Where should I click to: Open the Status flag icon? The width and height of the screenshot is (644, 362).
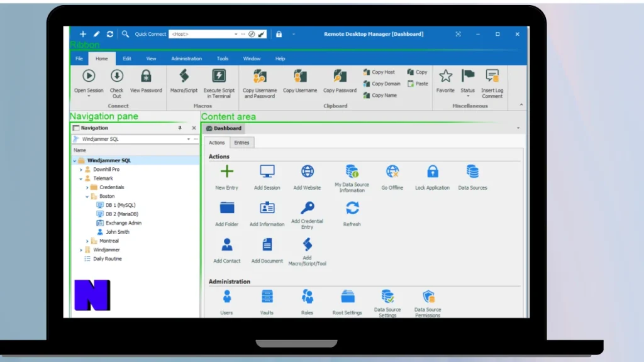[468, 76]
